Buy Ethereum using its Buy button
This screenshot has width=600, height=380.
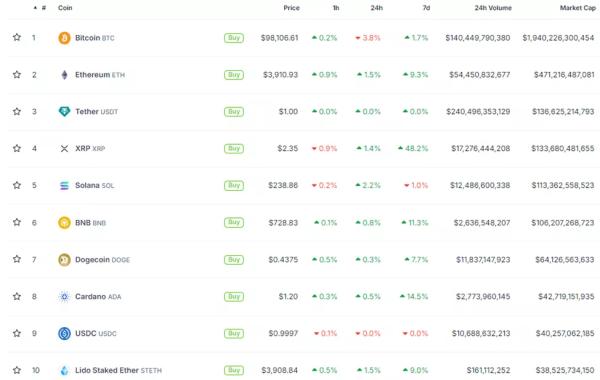[234, 75]
